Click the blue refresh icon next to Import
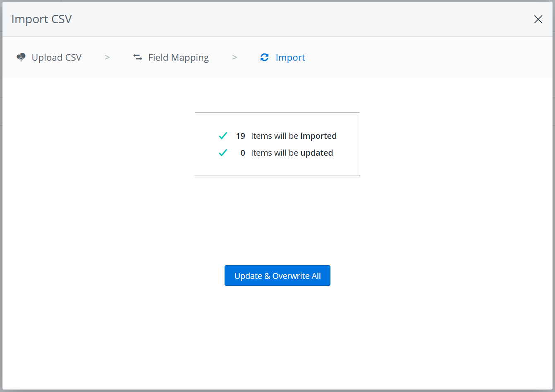 [264, 57]
